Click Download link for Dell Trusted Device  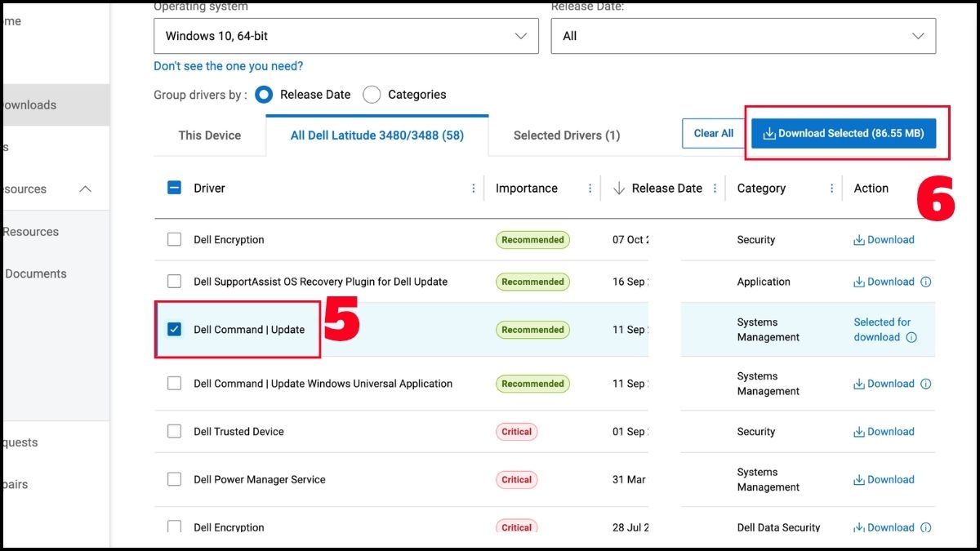(x=884, y=432)
